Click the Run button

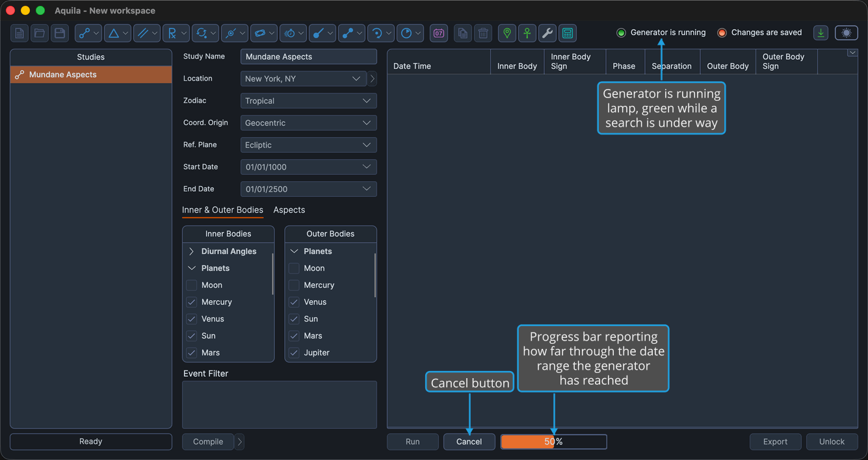tap(413, 442)
